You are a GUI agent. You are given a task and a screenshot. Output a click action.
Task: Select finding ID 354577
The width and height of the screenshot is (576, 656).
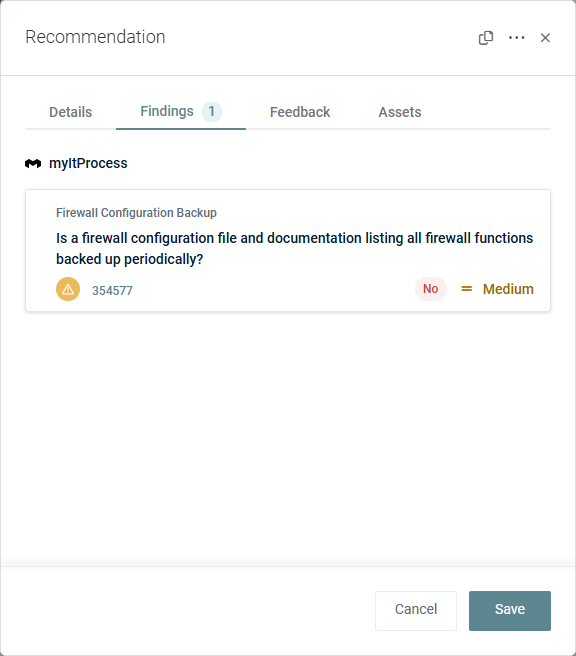[112, 290]
